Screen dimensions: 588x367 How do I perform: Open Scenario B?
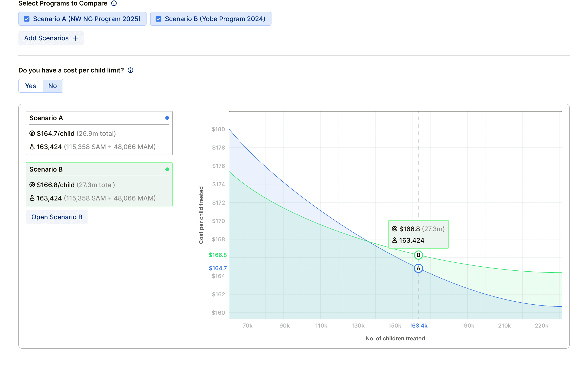click(57, 217)
